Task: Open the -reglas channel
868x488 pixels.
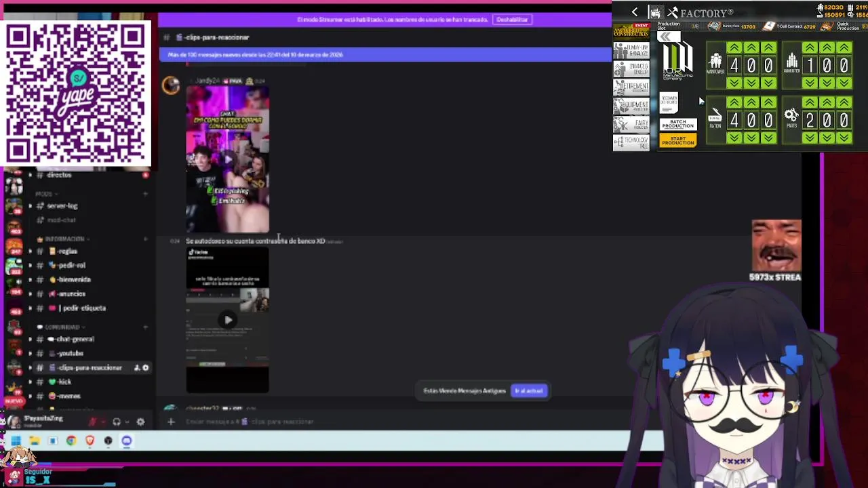Action: click(68, 251)
